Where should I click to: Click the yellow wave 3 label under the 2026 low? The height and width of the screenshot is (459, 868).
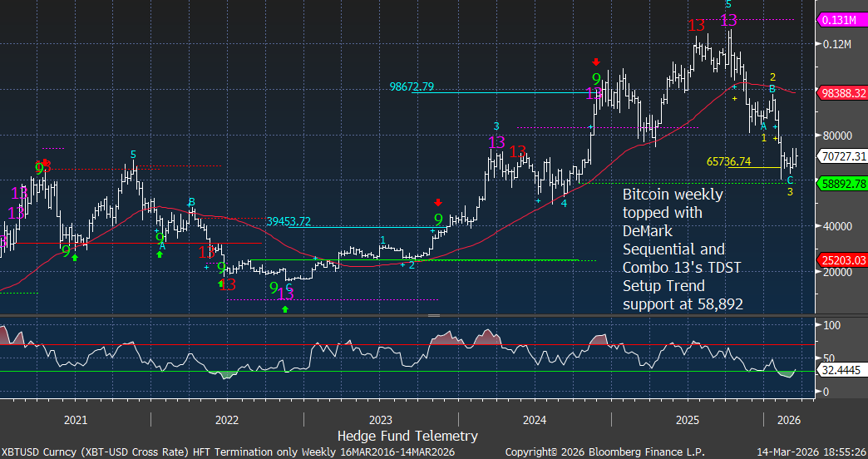[x=790, y=192]
